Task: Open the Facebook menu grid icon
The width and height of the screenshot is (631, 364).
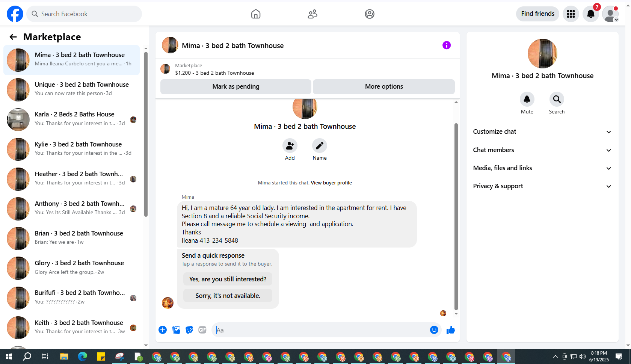Action: coord(571,14)
